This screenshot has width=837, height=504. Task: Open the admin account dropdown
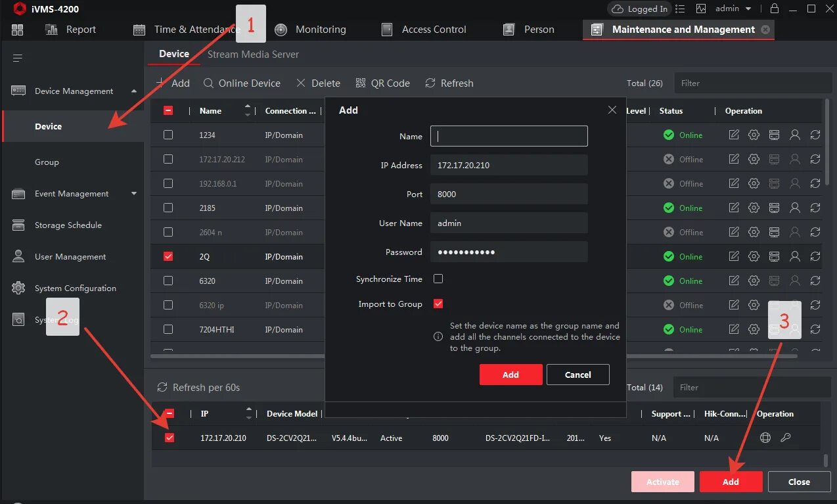tap(733, 9)
